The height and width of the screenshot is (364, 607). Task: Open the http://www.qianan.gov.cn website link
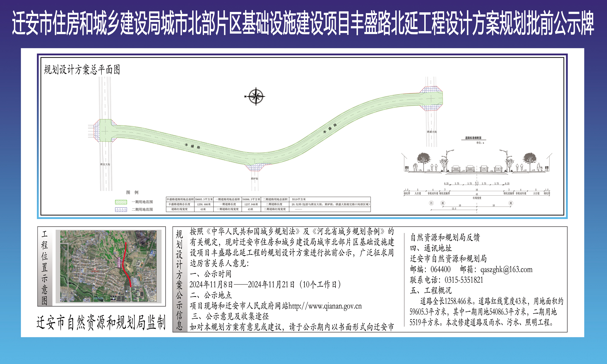325,306
